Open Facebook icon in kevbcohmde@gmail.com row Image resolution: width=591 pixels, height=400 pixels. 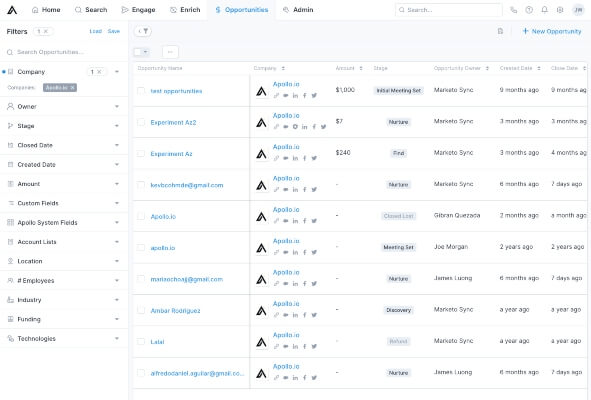(305, 190)
